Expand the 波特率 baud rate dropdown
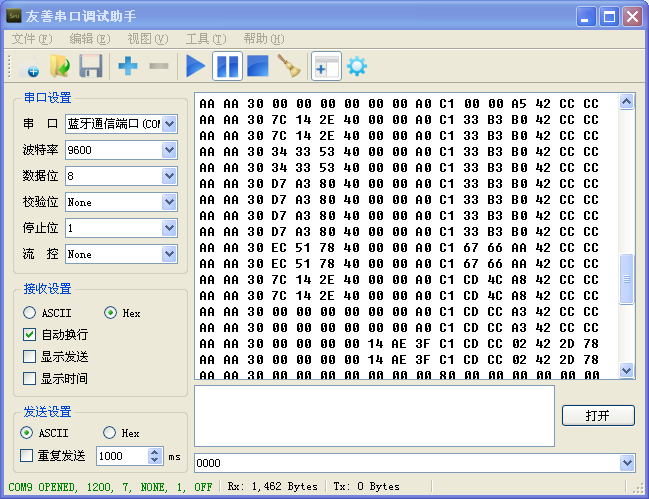649x499 pixels. [x=169, y=150]
